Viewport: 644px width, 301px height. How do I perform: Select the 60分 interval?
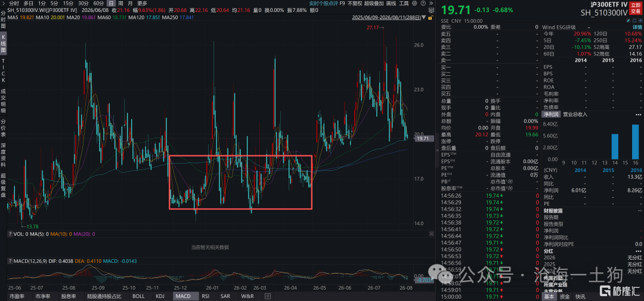click(98, 3)
